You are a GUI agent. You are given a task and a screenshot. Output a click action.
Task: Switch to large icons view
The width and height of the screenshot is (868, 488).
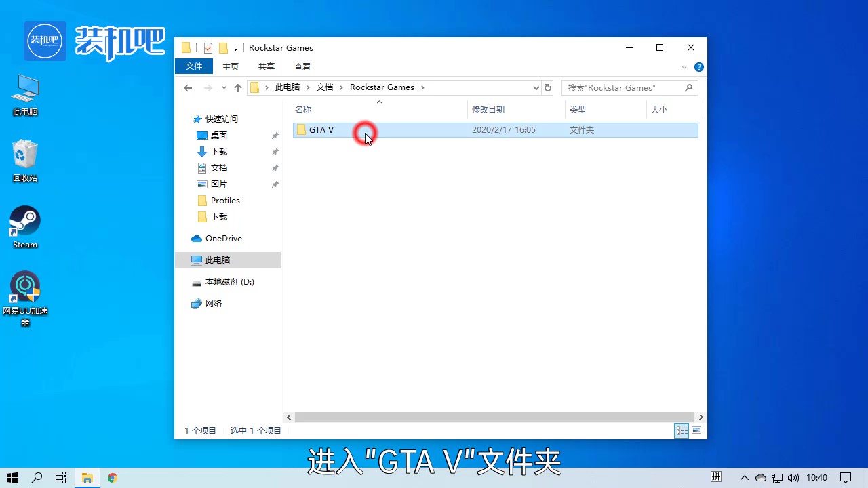point(696,430)
